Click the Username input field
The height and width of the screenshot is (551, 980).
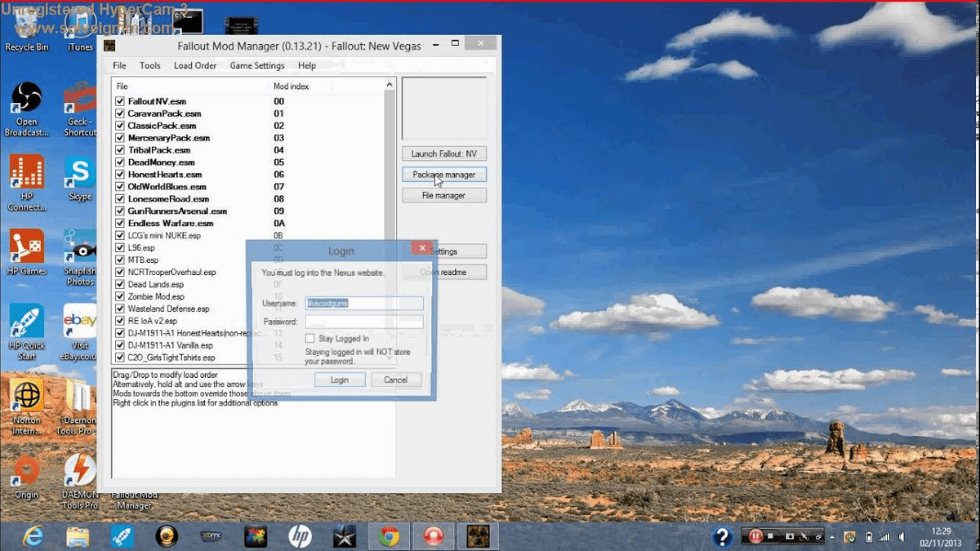point(364,303)
